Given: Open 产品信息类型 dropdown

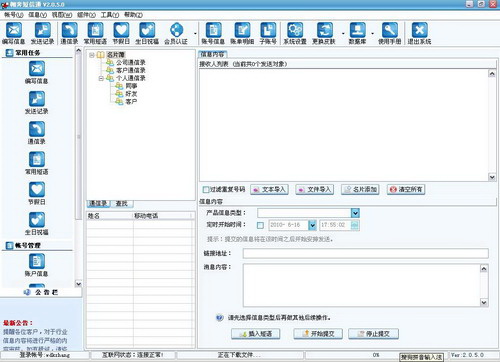Looking at the screenshot, I should (355, 213).
